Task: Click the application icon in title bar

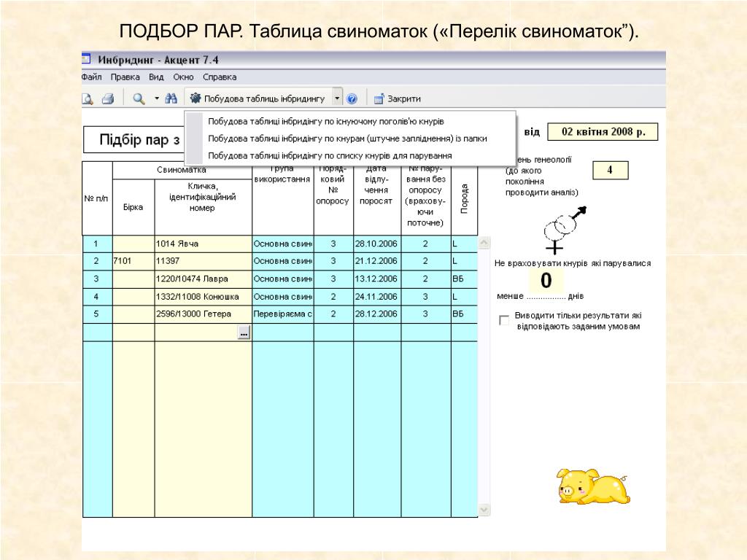Action: pos(86,59)
